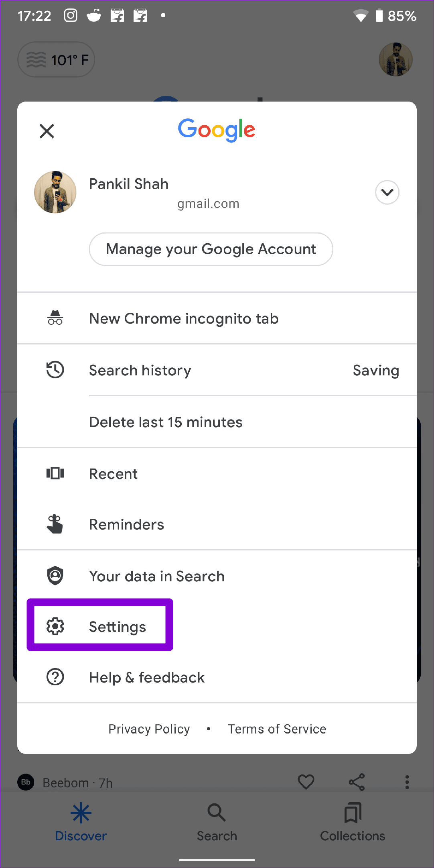The height and width of the screenshot is (868, 434).
Task: Open the Recent carousel icon
Action: [x=55, y=473]
